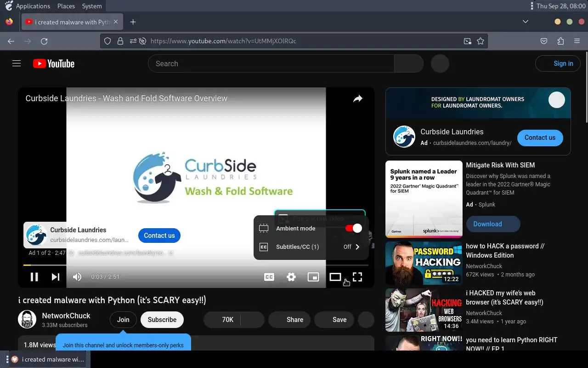Viewport: 588px width, 368px height.
Task: Open Picture-in-Picture icon in address bar
Action: tap(467, 41)
